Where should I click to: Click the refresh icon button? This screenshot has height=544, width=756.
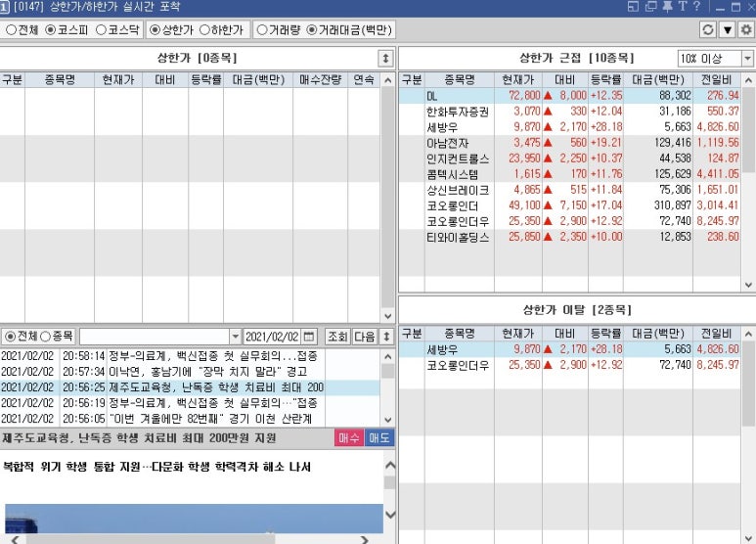point(708,30)
